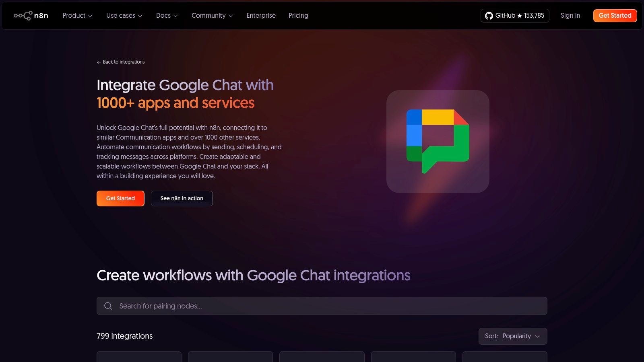
Task: Open the Sort Popularity dropdown
Action: point(513,336)
